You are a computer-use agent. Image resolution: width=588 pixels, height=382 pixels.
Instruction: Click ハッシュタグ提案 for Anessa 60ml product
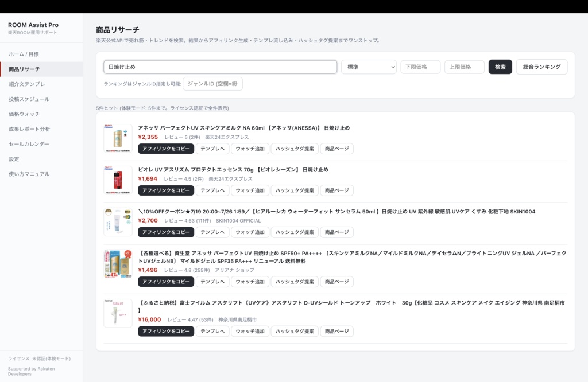pos(295,149)
